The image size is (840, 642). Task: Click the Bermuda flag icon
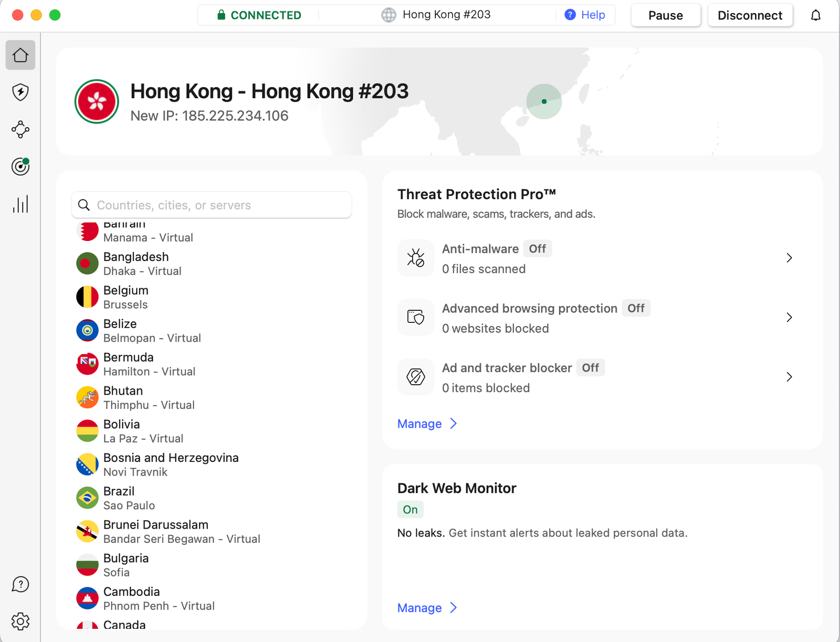tap(87, 364)
